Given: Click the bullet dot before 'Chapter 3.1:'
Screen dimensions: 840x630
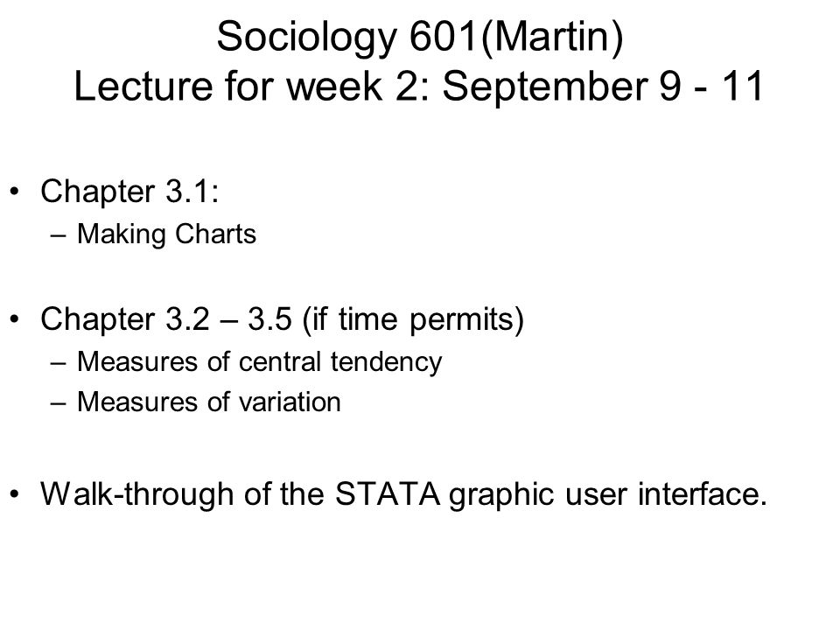Looking at the screenshot, I should click(x=15, y=192).
